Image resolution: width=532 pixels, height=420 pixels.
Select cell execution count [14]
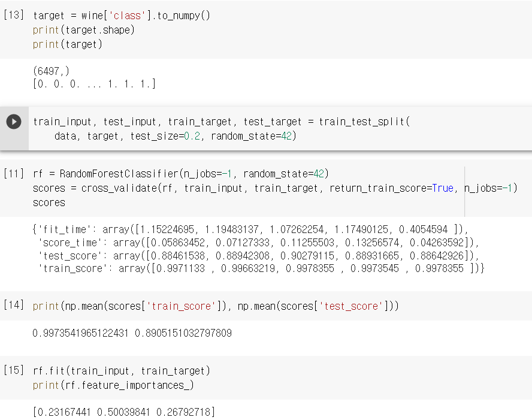14,304
